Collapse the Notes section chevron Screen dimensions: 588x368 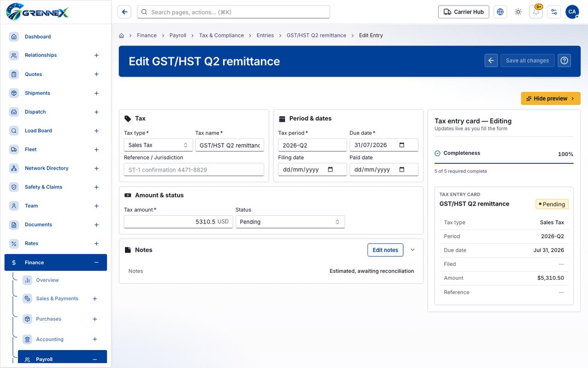tap(413, 250)
